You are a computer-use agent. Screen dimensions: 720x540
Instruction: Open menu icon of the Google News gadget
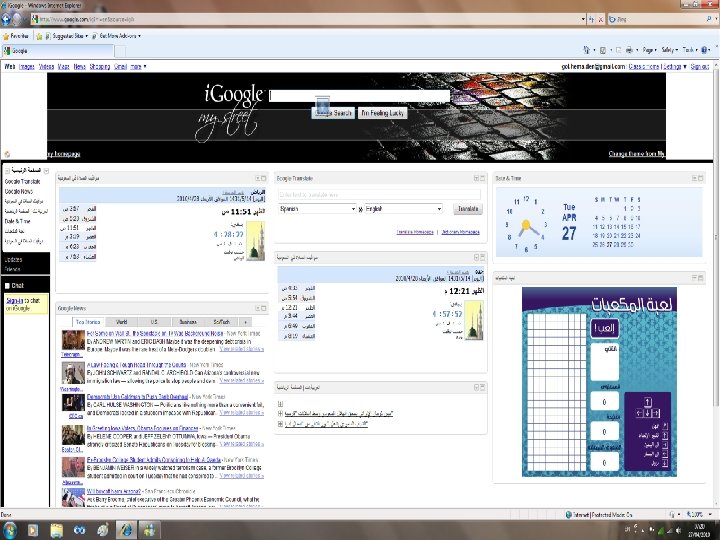(x=258, y=308)
